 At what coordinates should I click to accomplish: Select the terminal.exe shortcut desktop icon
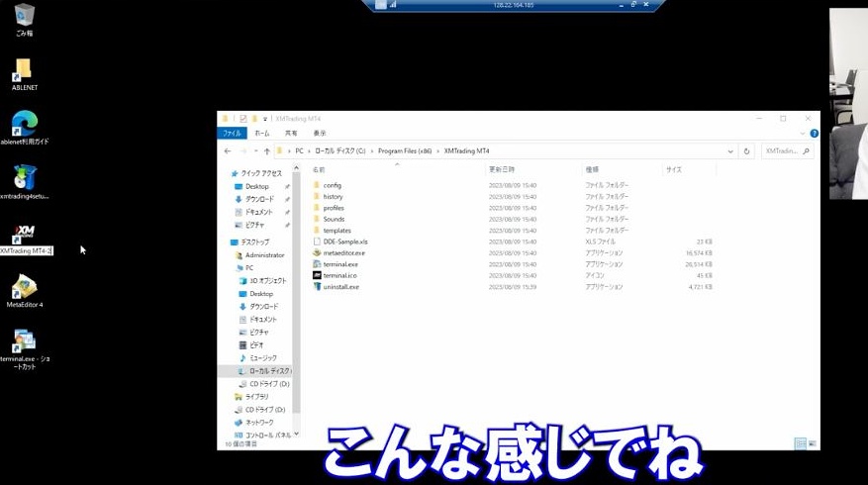24,348
